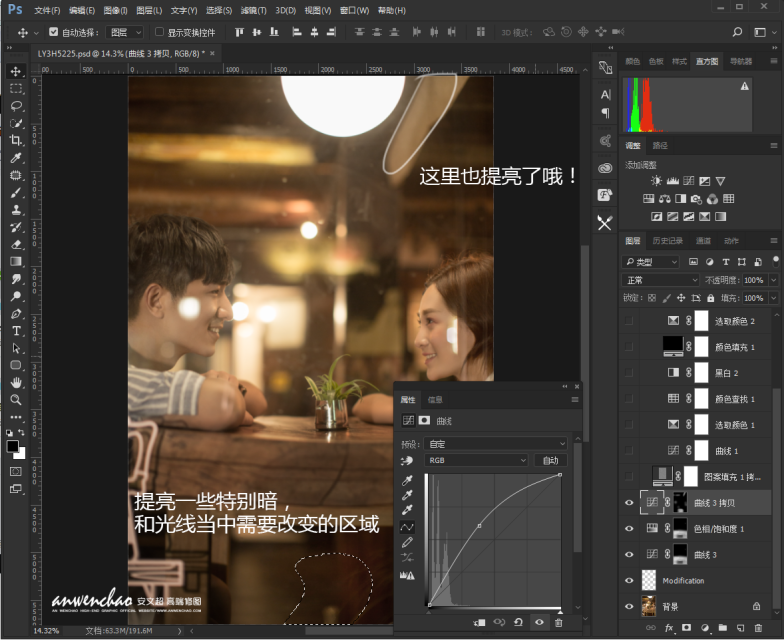Click the Photo Filter adjustment icon
Image resolution: width=784 pixels, height=640 pixels.
point(696,199)
